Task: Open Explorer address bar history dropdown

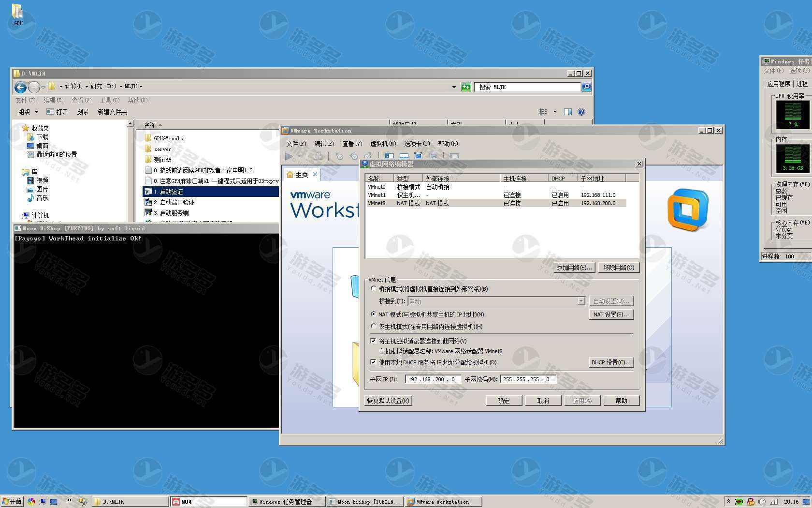Action: pyautogui.click(x=454, y=87)
